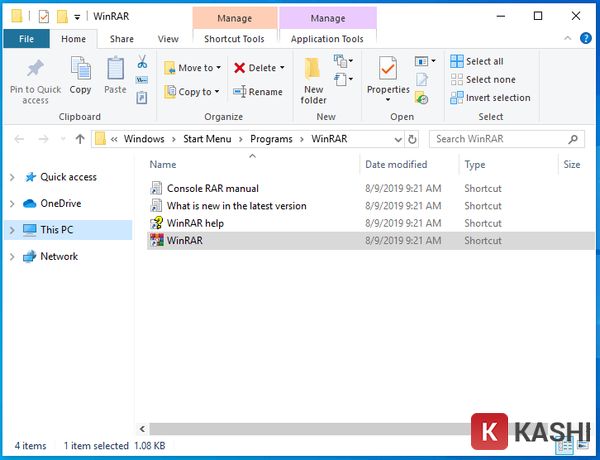The image size is (600, 460).
Task: Click the Refresh button beside address bar
Action: pyautogui.click(x=412, y=139)
